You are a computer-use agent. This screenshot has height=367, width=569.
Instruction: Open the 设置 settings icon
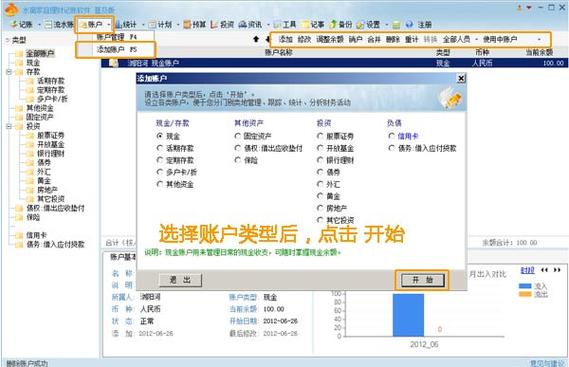[x=360, y=25]
